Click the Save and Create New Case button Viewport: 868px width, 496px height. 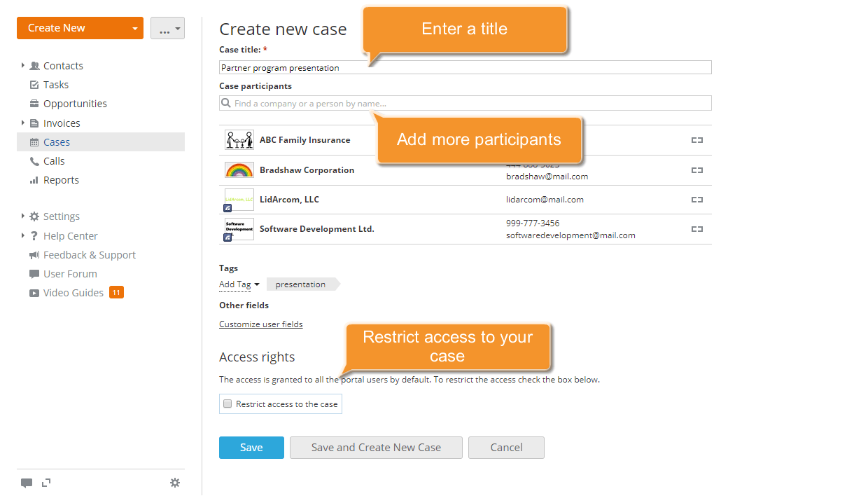[376, 448]
